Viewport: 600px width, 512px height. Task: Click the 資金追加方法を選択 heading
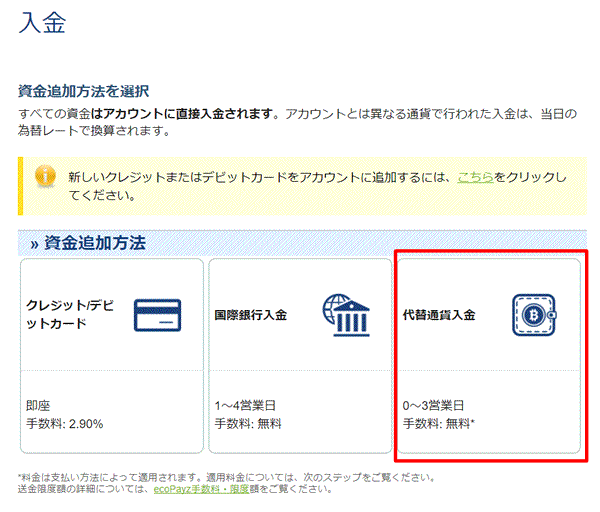[x=83, y=91]
